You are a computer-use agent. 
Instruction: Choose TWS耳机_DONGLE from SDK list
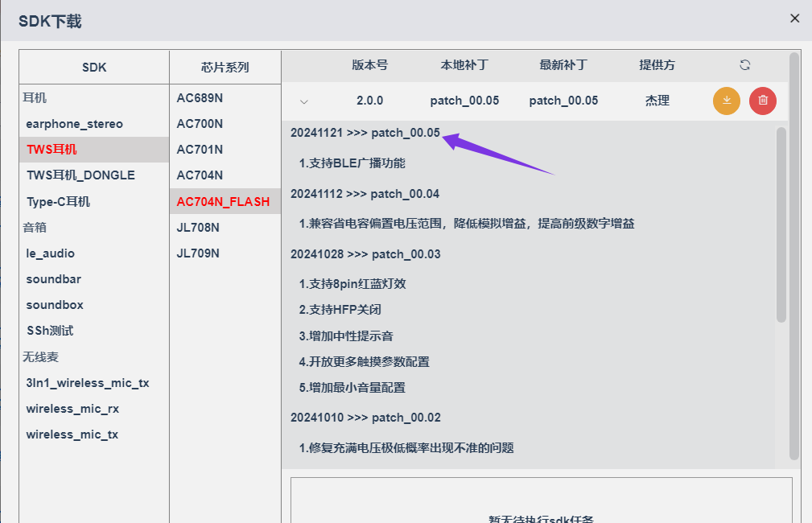click(80, 175)
